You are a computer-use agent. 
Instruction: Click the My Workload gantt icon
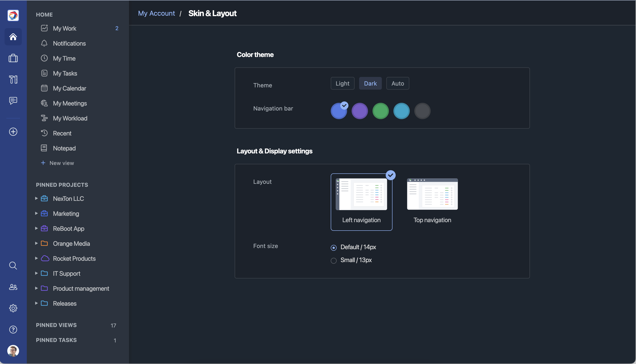(x=44, y=118)
